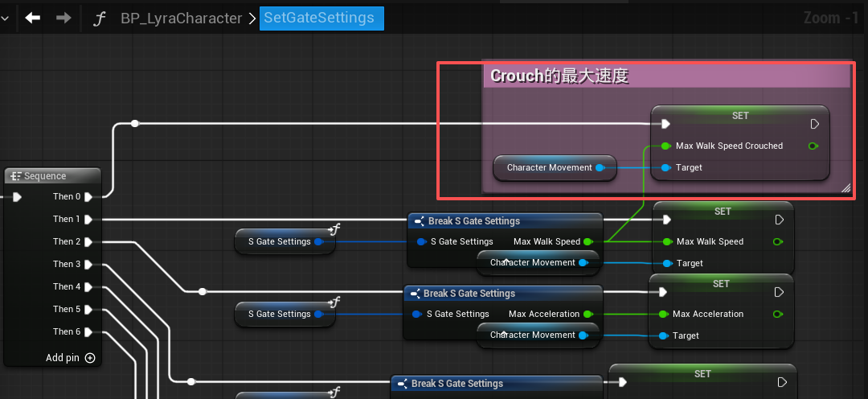Click exec output pin of Max Walk Speed SET
Screen dimensions: 868x399
pyautogui.click(x=780, y=220)
